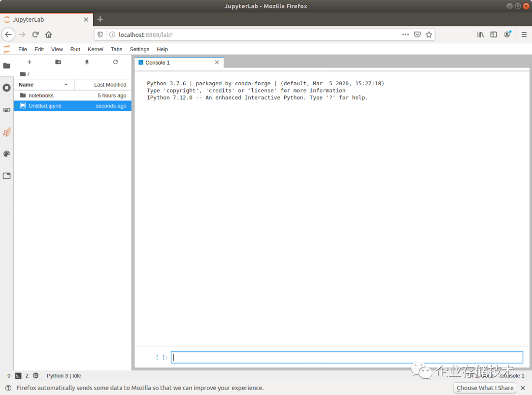Click the kernels count '2' in status bar
Viewport: 532px width, 395px height.
(x=27, y=376)
